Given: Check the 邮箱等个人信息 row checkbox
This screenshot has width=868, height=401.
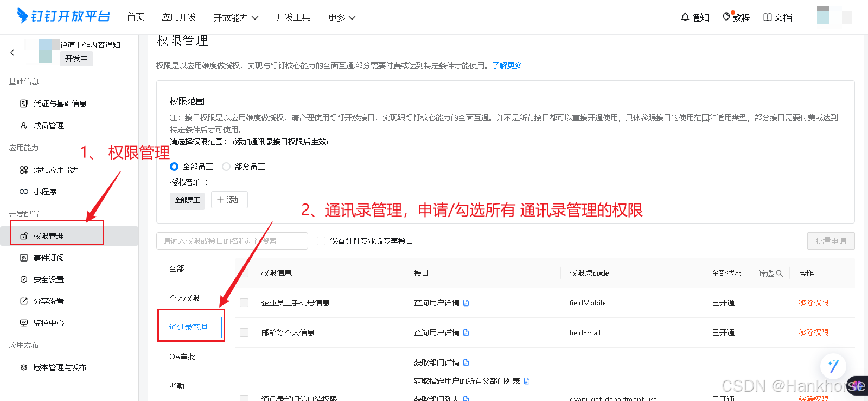Looking at the screenshot, I should click(x=244, y=333).
